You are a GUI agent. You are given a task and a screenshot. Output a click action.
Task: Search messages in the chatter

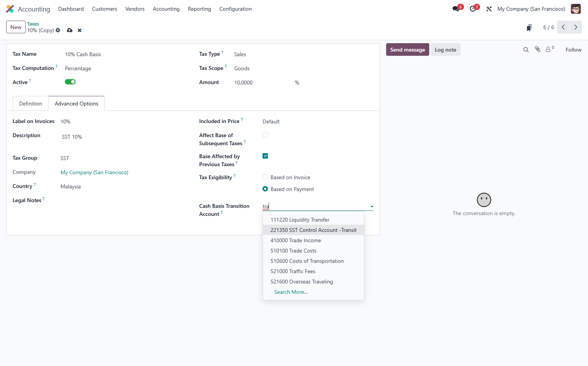coord(526,50)
